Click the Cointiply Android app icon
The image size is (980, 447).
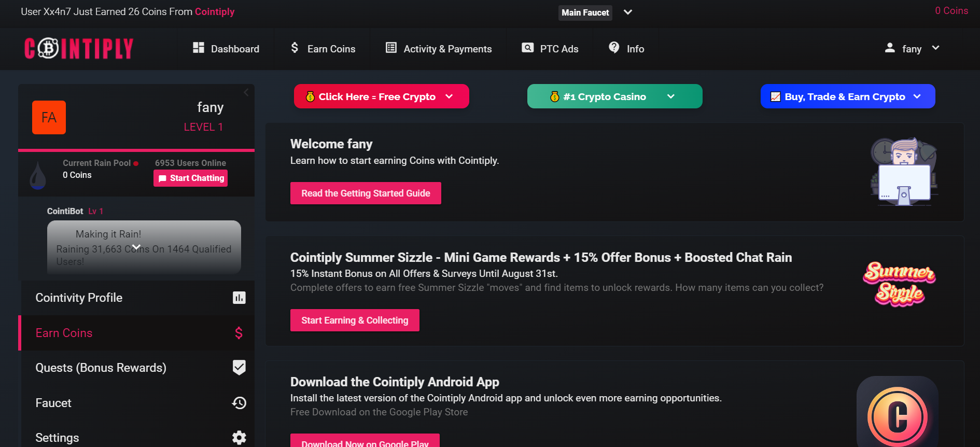point(898,412)
